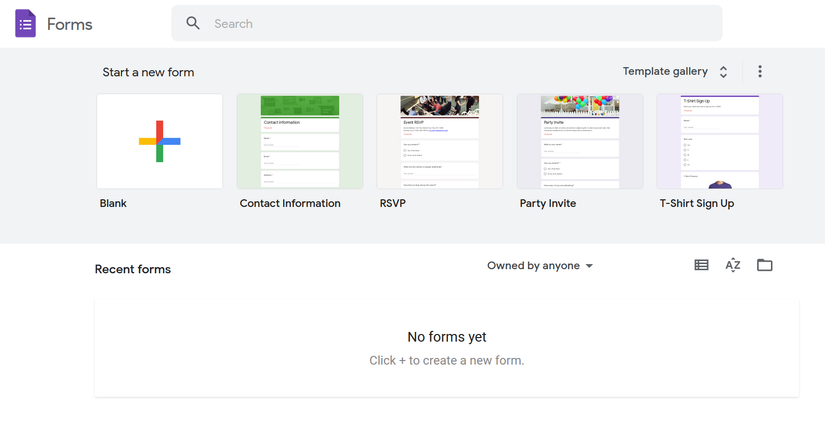Open the three-dot more options menu
Image resolution: width=825 pixels, height=445 pixels.
760,72
